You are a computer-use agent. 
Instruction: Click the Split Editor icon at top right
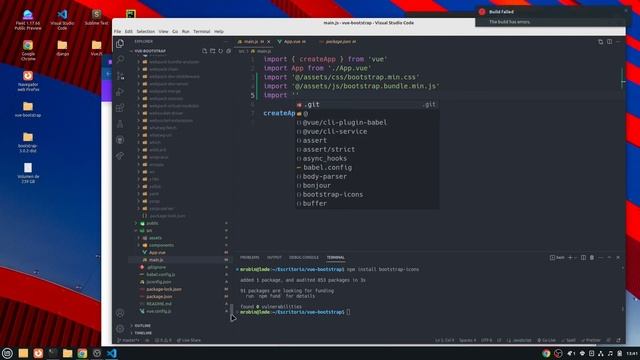pos(609,42)
